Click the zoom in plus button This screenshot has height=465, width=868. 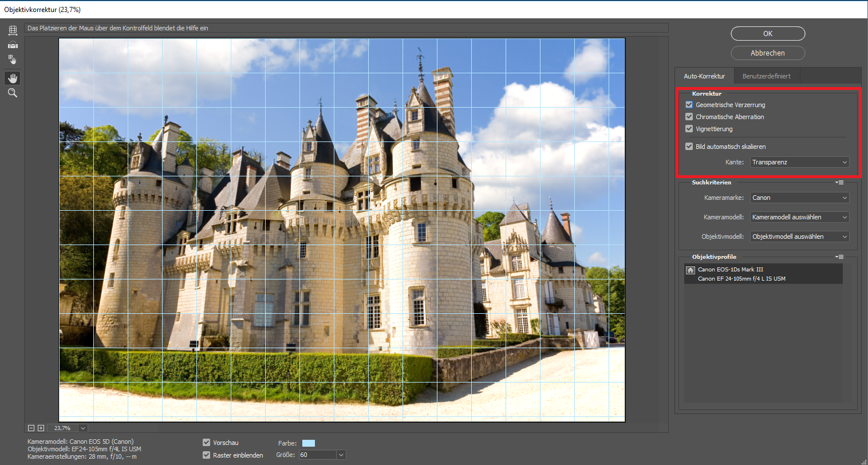[x=41, y=428]
